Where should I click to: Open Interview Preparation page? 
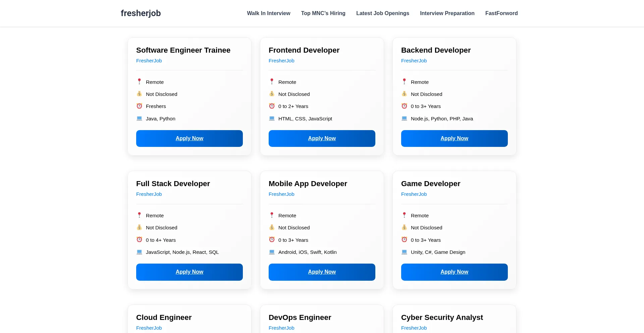447,13
